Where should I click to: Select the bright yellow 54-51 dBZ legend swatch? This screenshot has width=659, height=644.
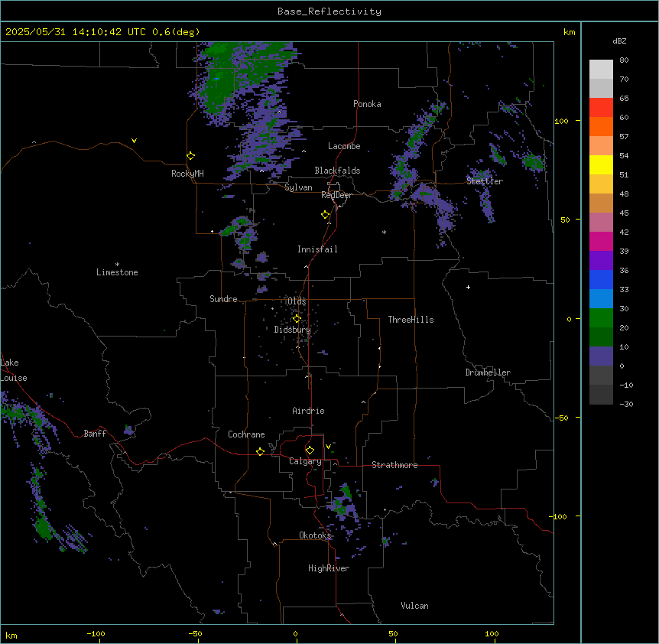(x=601, y=164)
